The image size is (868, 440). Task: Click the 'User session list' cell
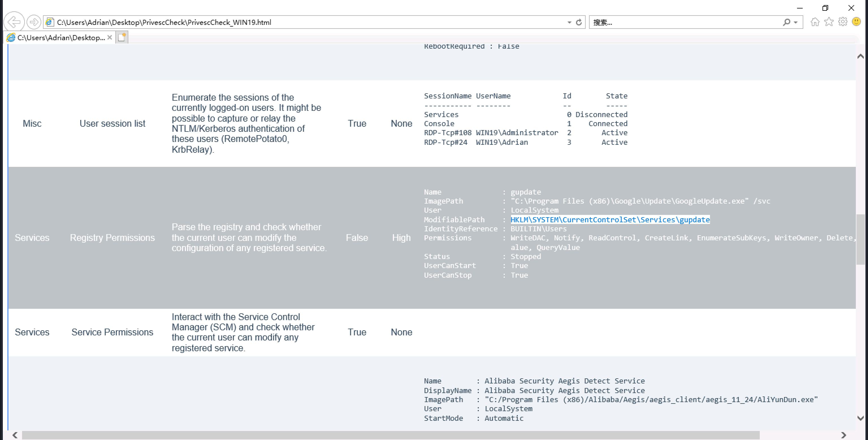(x=112, y=123)
